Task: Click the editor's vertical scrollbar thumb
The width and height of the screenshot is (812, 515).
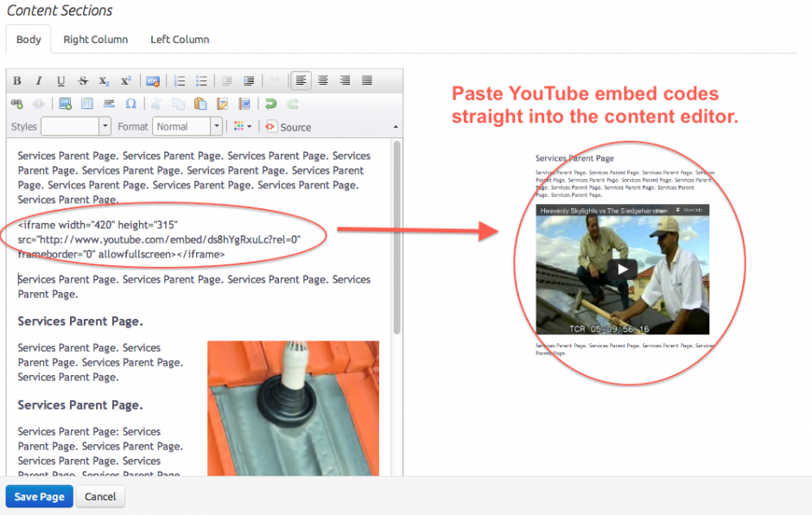Action: tap(397, 238)
